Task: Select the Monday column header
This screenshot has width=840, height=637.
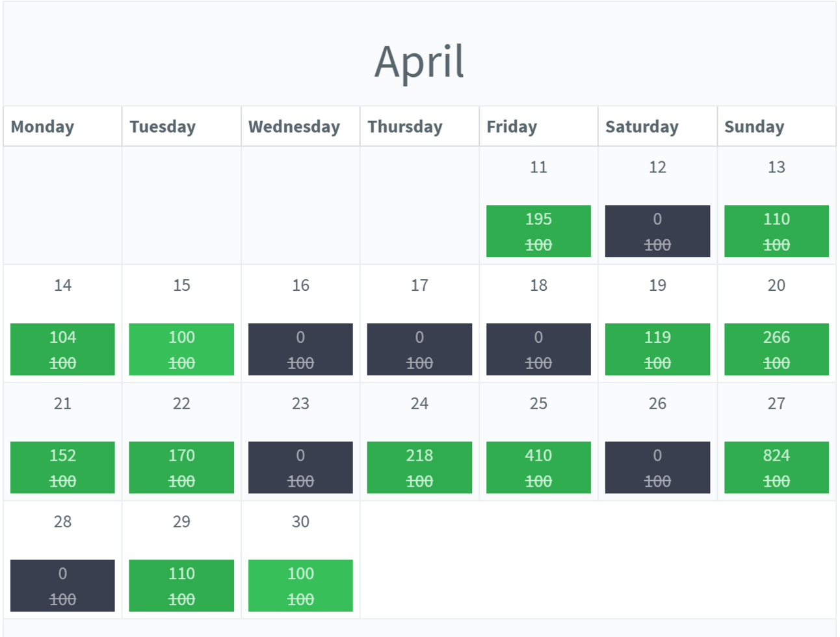Action: pos(43,126)
